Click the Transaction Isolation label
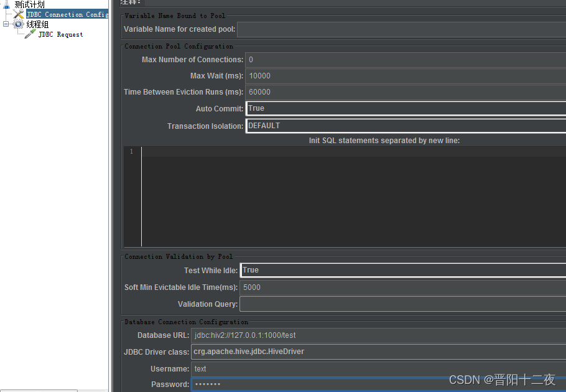The width and height of the screenshot is (566, 392). pos(205,126)
